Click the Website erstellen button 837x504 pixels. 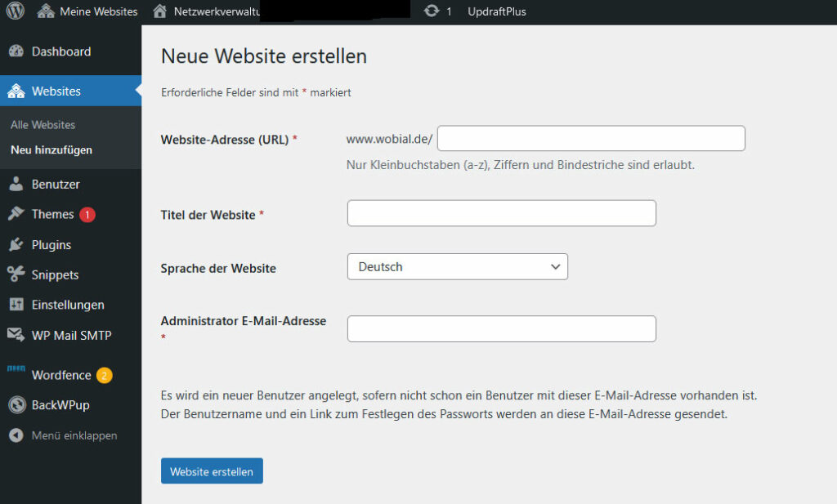(x=212, y=471)
